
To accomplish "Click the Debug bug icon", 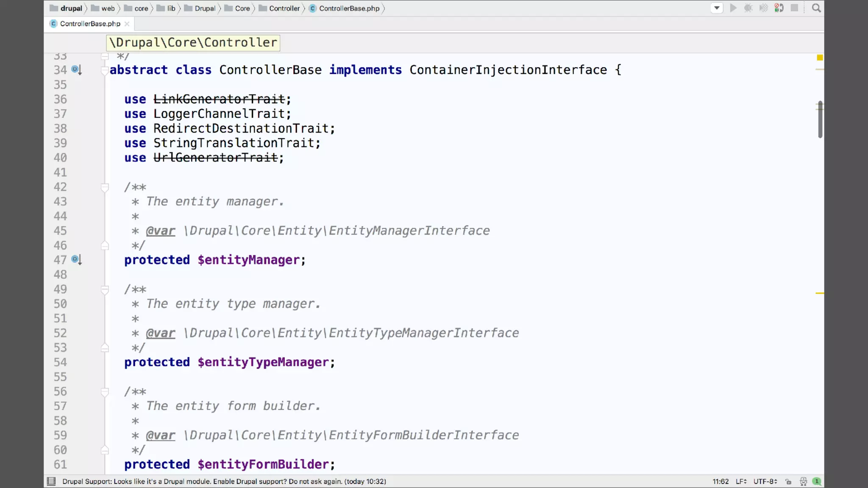I will (x=748, y=8).
